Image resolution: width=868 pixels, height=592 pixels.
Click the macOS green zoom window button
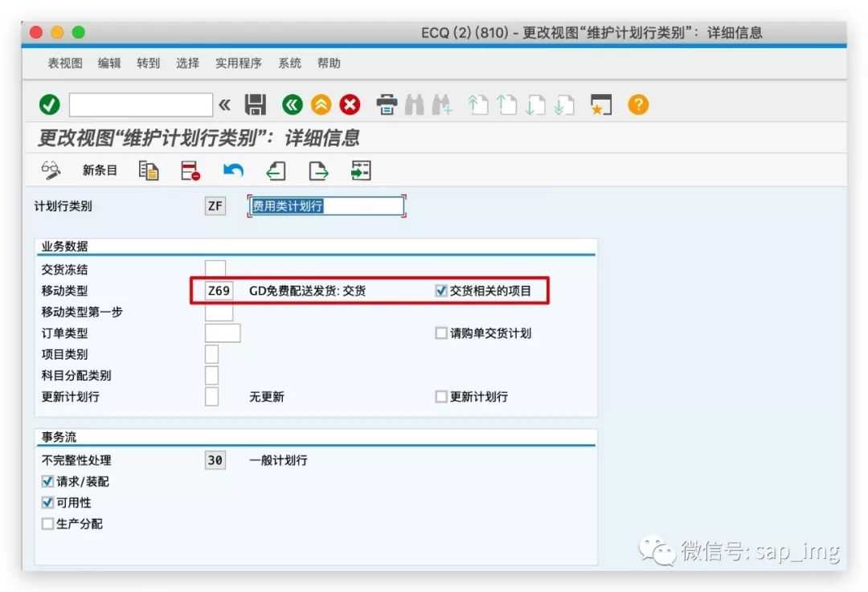[x=79, y=32]
